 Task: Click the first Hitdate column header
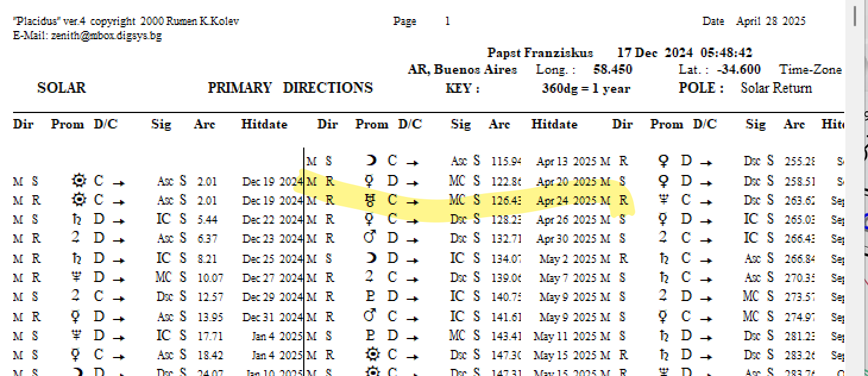coord(264,124)
